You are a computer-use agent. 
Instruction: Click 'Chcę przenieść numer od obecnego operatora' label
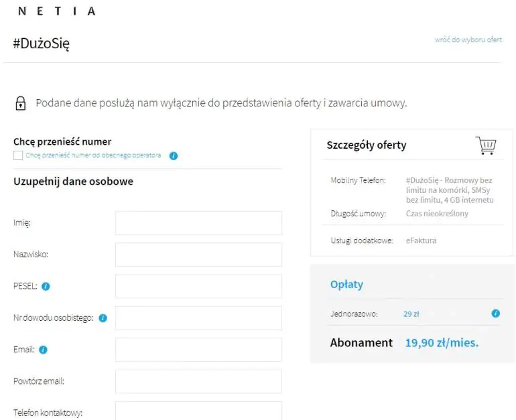pos(93,155)
